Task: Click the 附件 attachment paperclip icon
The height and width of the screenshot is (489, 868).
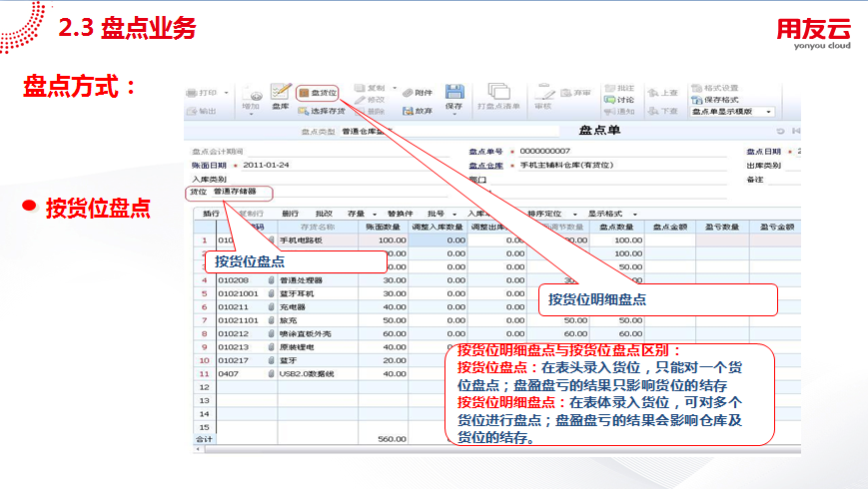Action: coord(408,93)
